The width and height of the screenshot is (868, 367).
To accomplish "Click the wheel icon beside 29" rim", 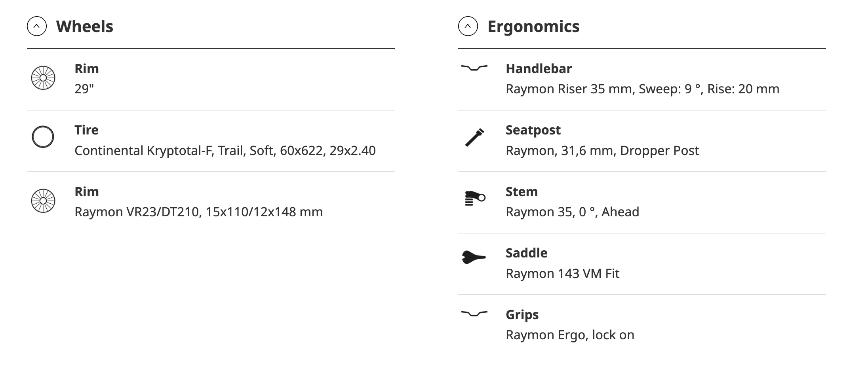I will coord(43,78).
